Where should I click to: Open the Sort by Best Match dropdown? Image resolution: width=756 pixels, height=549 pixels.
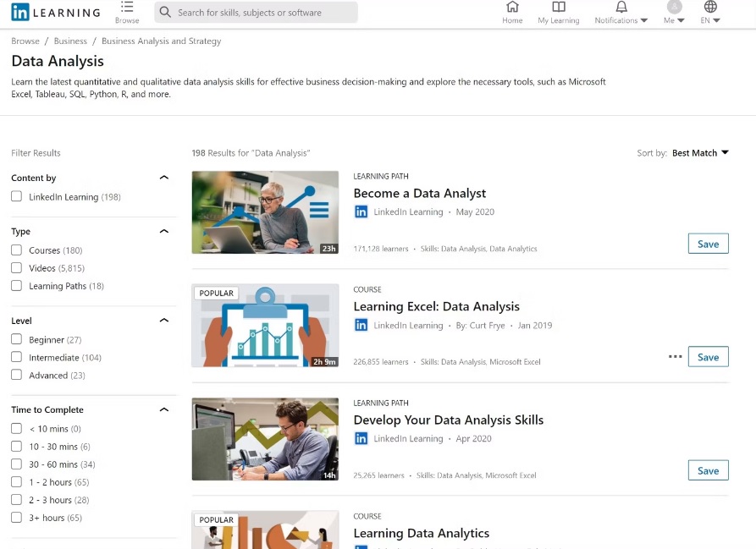tap(700, 153)
